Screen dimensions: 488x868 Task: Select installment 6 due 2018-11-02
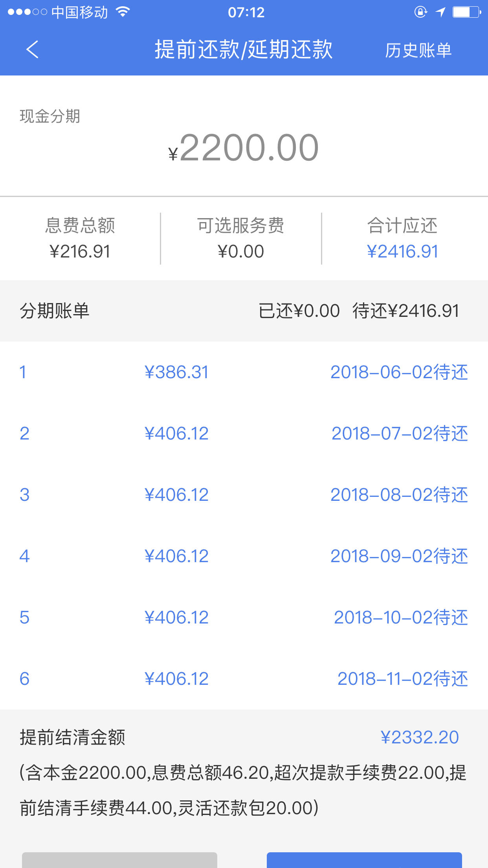[244, 679]
